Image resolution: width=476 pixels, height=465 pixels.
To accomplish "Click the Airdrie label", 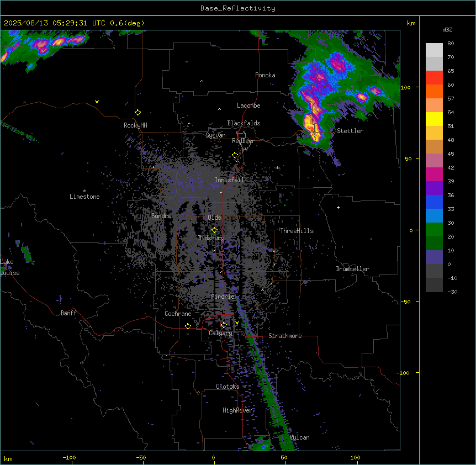I will click(223, 297).
